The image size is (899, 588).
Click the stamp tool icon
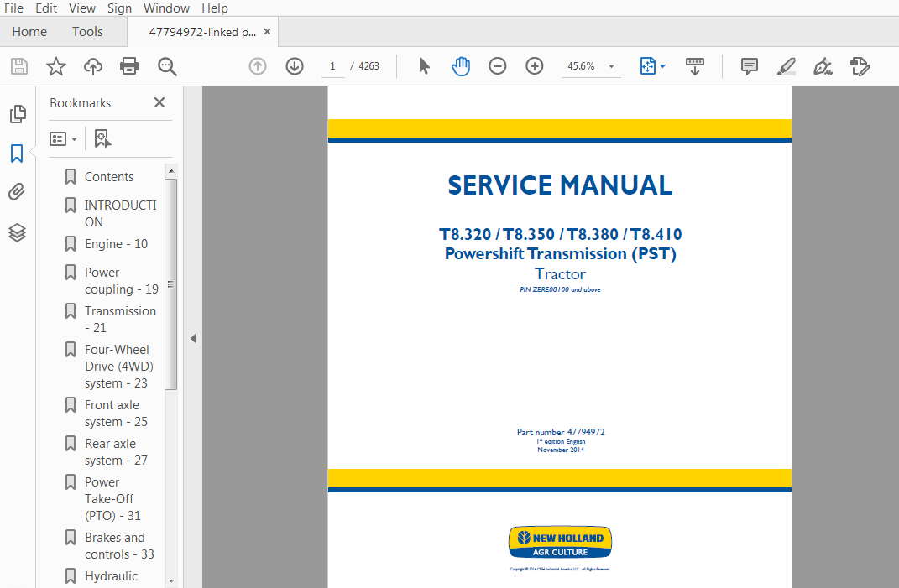[860, 66]
